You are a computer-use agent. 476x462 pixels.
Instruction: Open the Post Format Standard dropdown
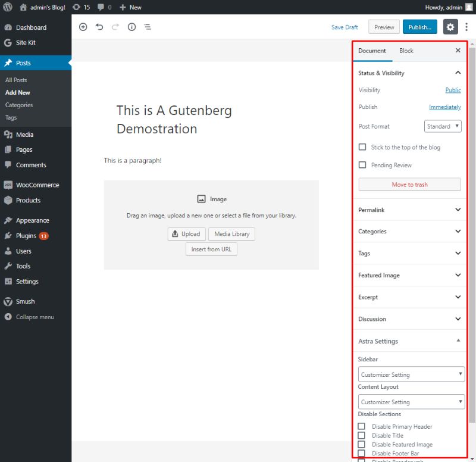coord(443,126)
